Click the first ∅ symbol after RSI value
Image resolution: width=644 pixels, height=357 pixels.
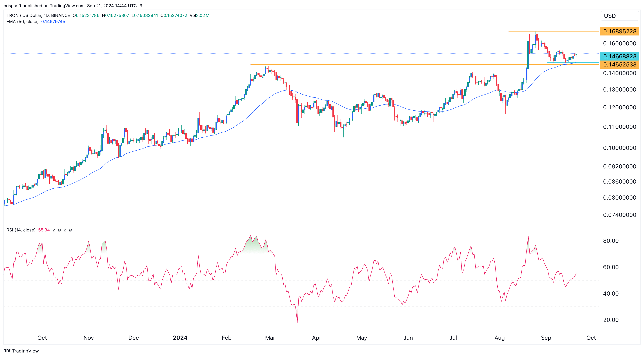click(x=54, y=230)
